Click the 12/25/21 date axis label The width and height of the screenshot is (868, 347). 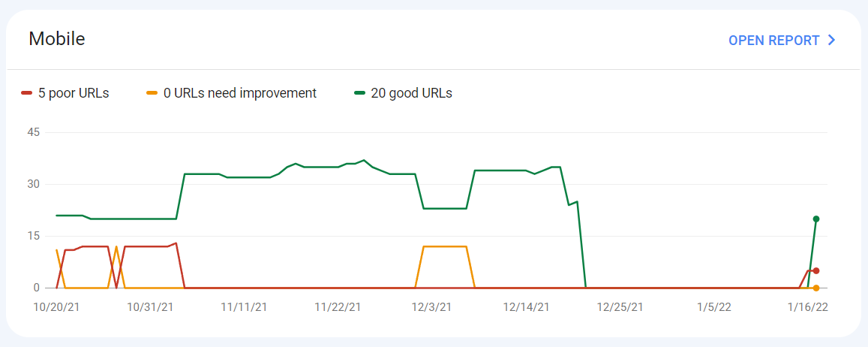click(x=620, y=307)
